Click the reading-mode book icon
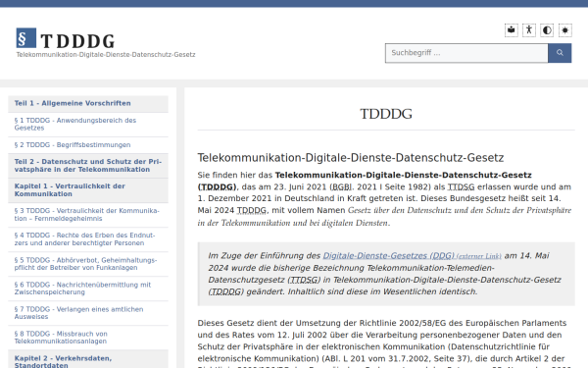 pyautogui.click(x=512, y=30)
